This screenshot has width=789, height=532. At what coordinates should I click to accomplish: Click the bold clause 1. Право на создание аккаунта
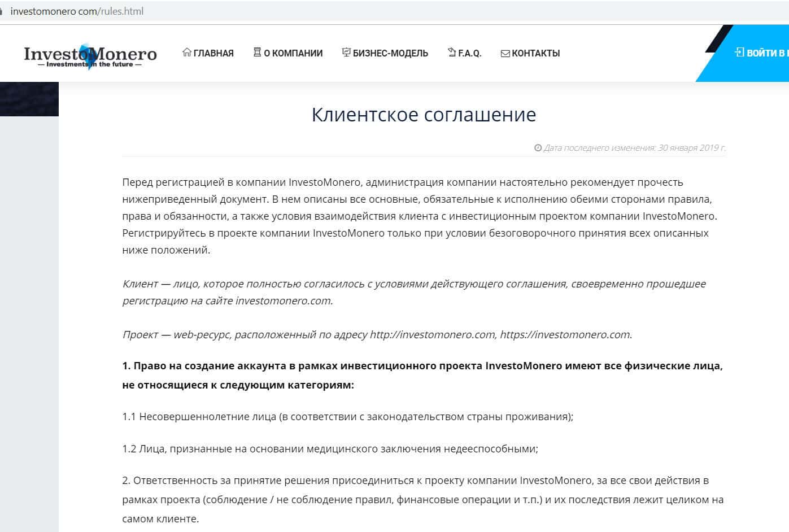[422, 375]
